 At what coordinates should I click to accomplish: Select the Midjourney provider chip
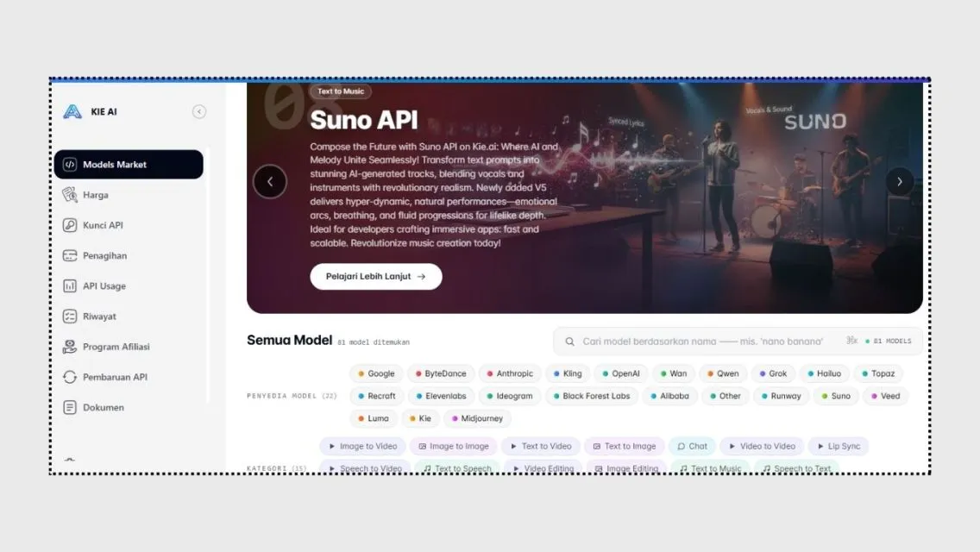(x=478, y=419)
